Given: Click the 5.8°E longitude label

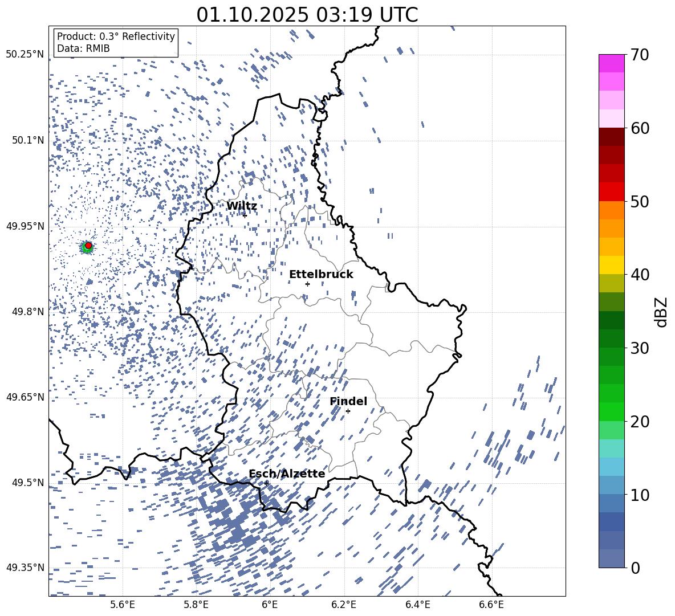Looking at the screenshot, I should click(196, 605).
